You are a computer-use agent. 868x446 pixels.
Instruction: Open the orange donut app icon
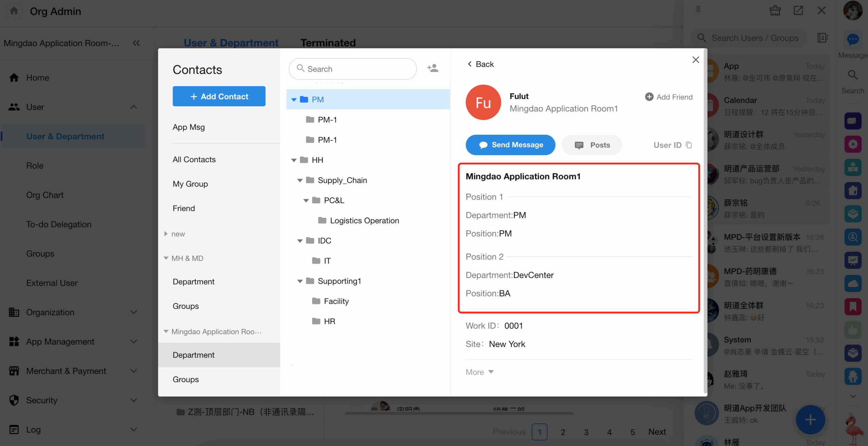[x=853, y=144]
